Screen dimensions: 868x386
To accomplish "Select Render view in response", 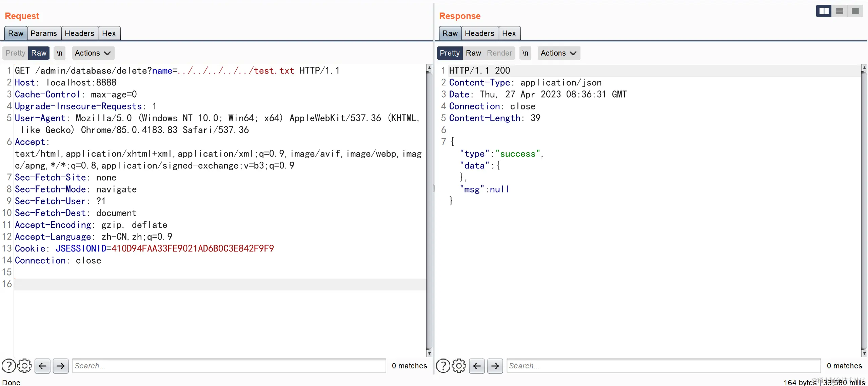I will tap(499, 53).
